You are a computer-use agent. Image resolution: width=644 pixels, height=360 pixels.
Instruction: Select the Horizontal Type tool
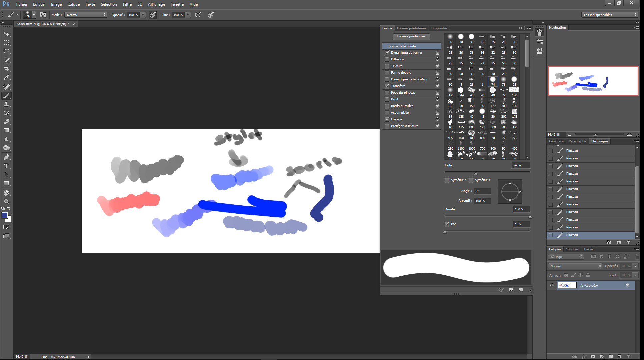[x=6, y=166]
